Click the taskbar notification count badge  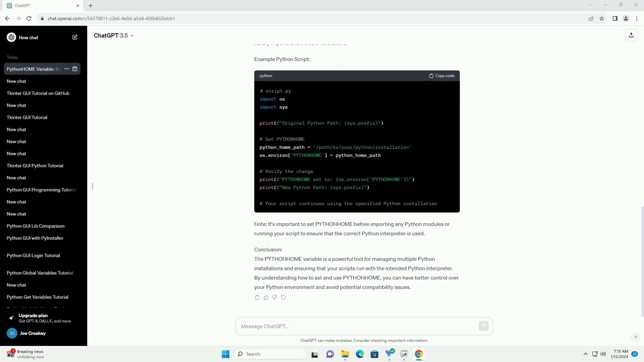[635, 354]
